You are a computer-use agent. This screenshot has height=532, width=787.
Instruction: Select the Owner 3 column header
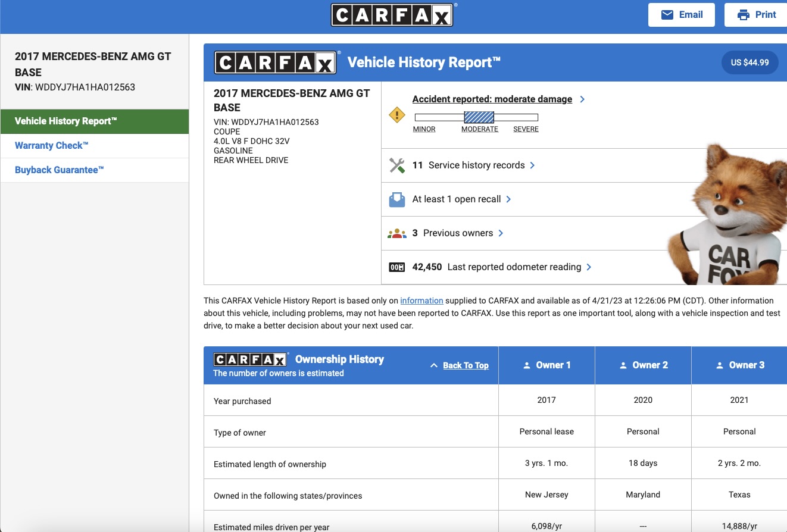[739, 365]
